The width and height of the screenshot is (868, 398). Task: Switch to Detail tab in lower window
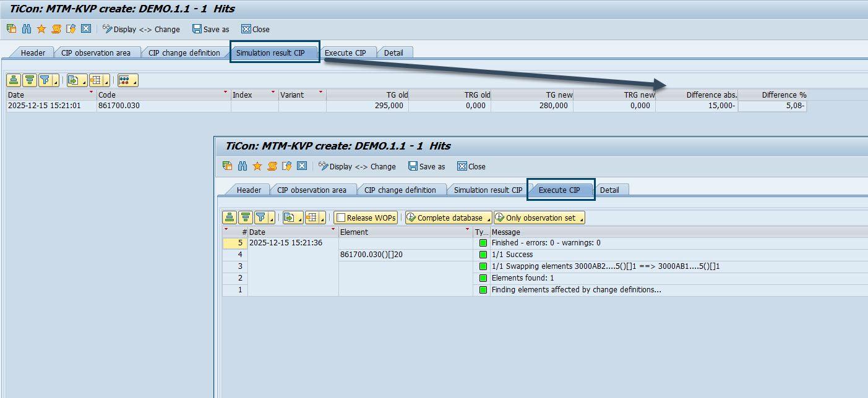pyautogui.click(x=609, y=190)
